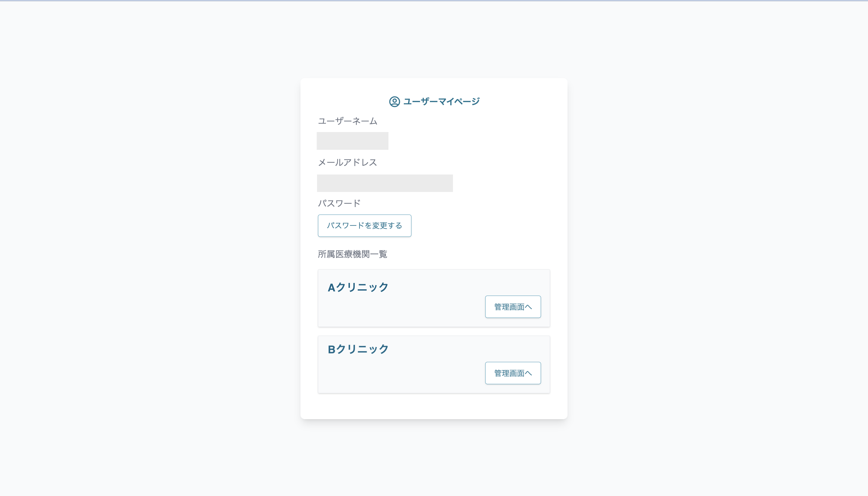Click the パスワード label

(x=339, y=203)
